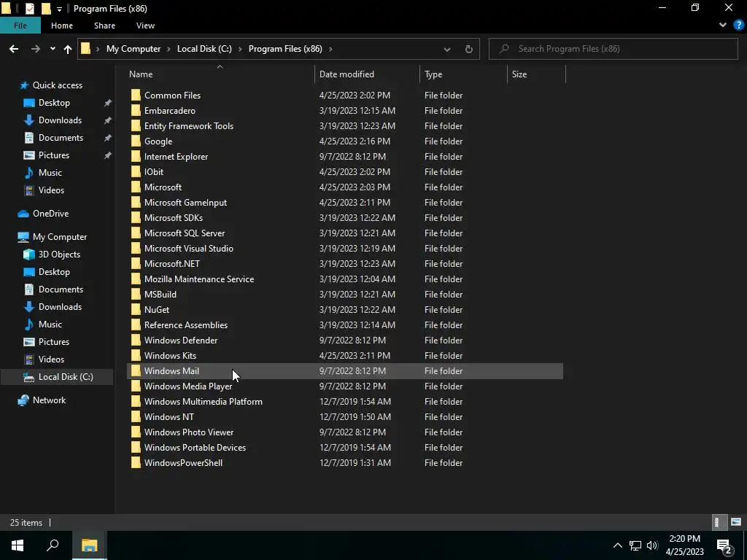Screen dimensions: 747x560
Task: Switch to the Home ribbon tab
Action: tap(62, 26)
